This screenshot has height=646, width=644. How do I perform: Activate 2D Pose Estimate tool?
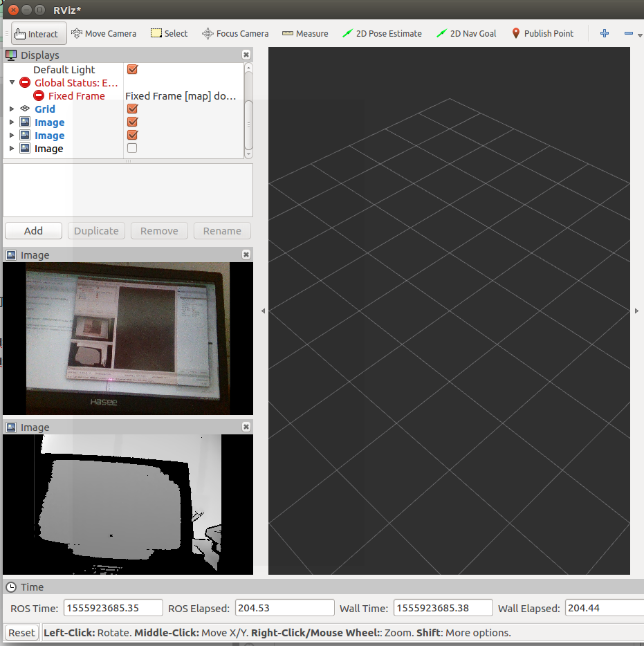coord(382,34)
